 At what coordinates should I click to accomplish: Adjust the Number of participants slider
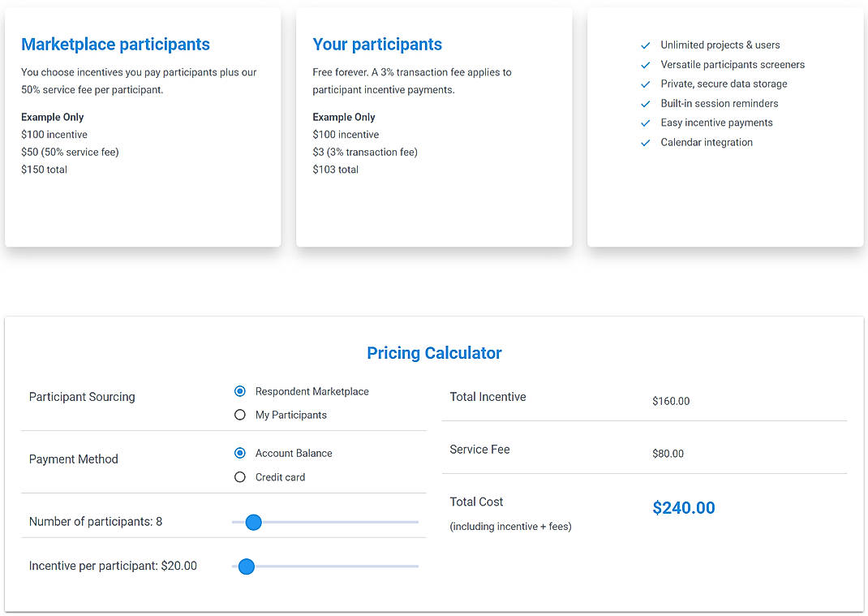pos(253,523)
